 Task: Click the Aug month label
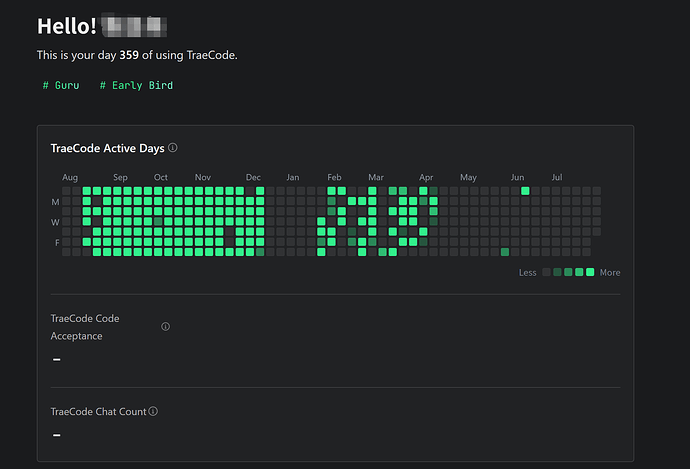[70, 177]
